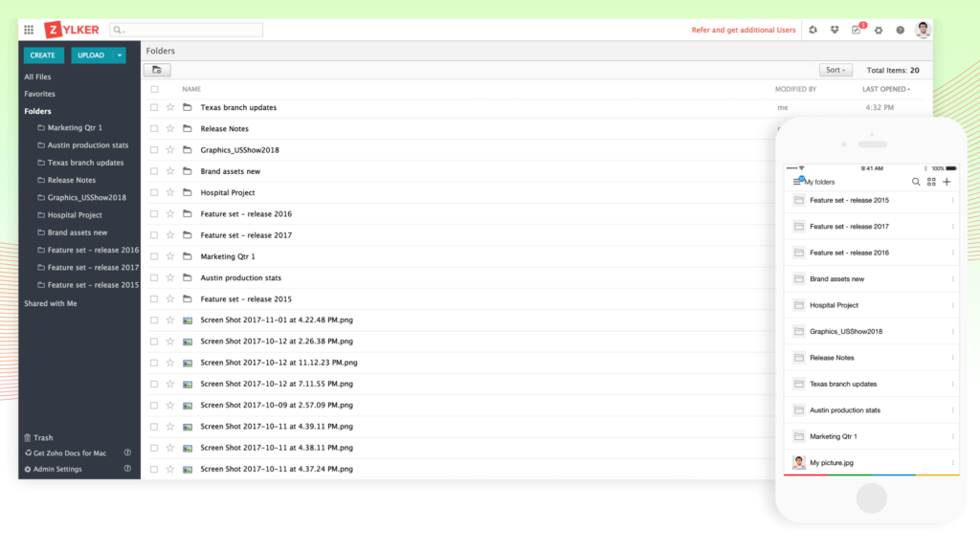
Task: Check the Hospital Project row checkbox
Action: [x=154, y=192]
